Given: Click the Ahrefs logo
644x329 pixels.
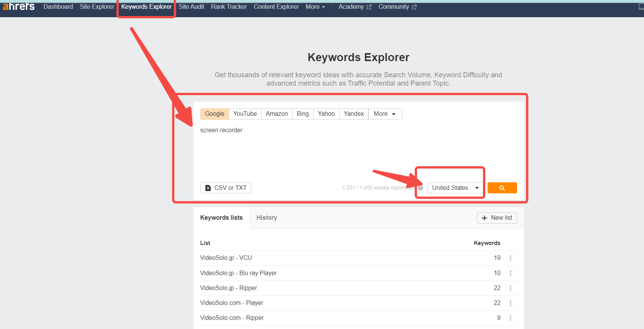Looking at the screenshot, I should [19, 6].
